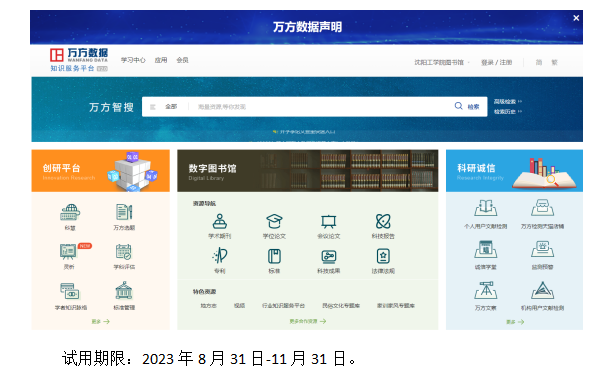This screenshot has height=374, width=612.
Task: Expand the 沈阳工学院图书馆 institution dropdown
Action: coord(442,62)
